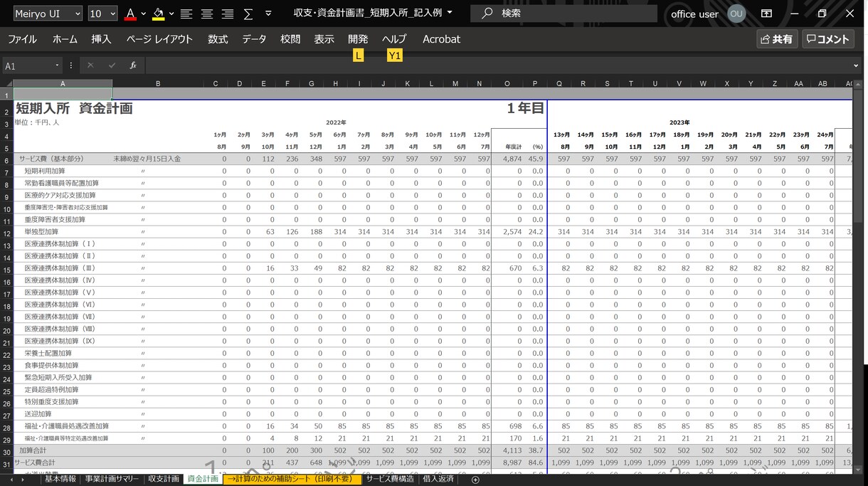Open the ribbon display options icon
This screenshot has width=868, height=486.
click(766, 14)
